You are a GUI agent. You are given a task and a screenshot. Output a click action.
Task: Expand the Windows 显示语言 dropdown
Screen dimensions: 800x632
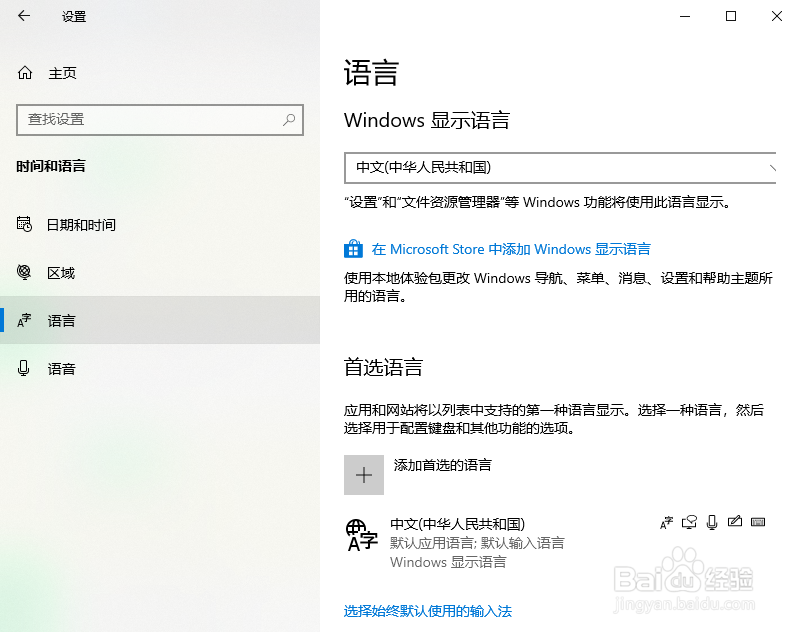pyautogui.click(x=560, y=167)
